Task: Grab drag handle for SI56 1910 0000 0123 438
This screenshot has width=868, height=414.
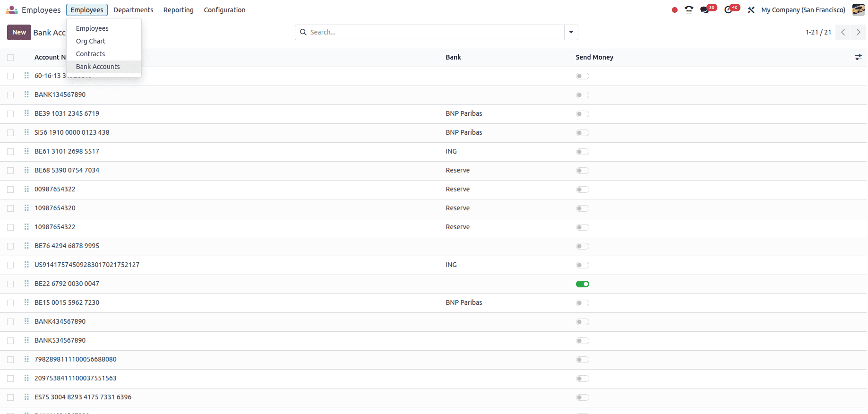Action: (26, 132)
